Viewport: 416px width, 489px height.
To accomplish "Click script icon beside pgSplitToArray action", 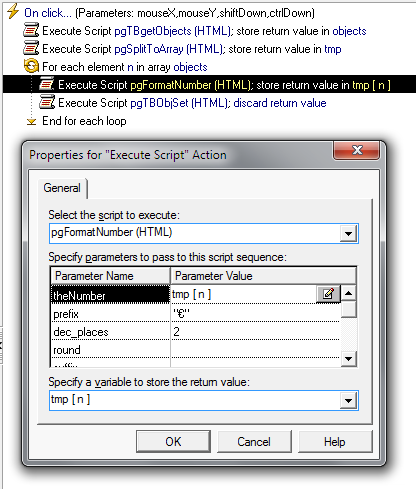I will pos(31,48).
